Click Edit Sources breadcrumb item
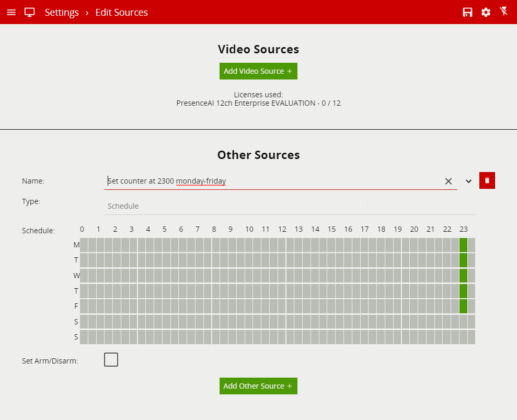 (121, 12)
